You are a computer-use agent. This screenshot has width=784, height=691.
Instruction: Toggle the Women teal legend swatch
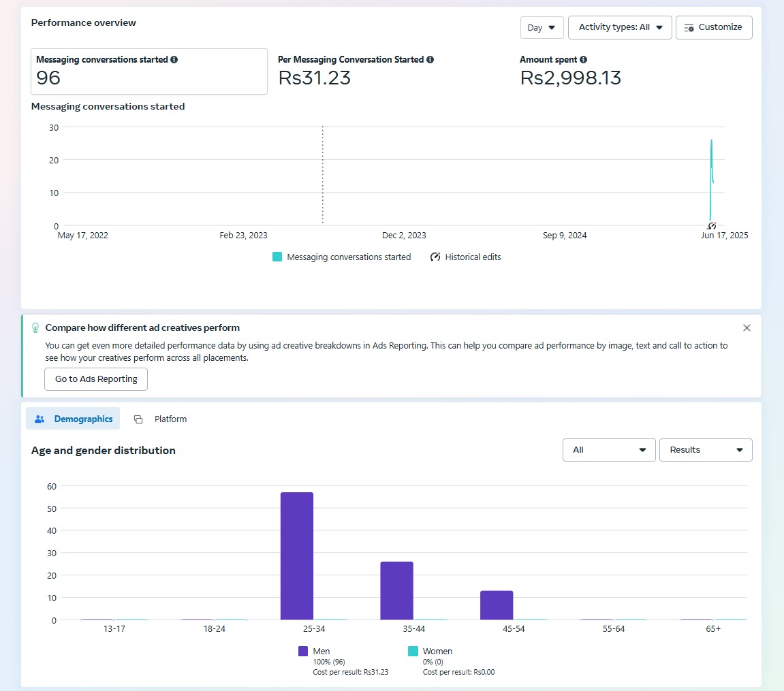(x=413, y=652)
